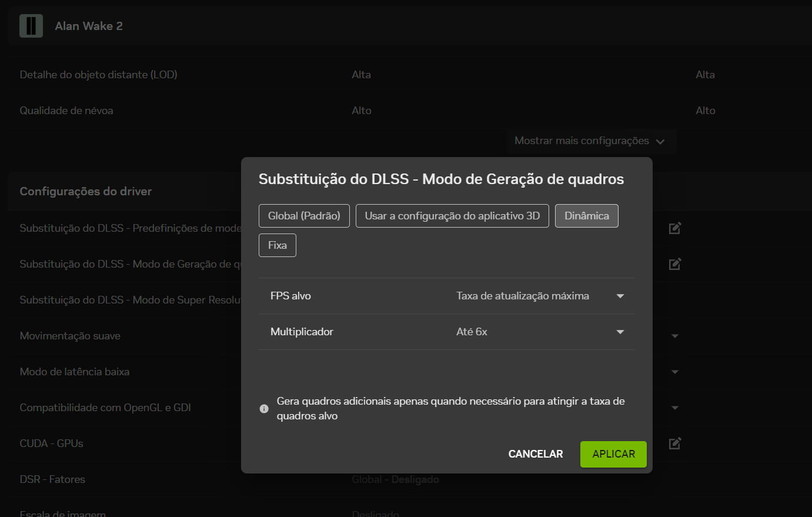Select the Dinâmica option

(586, 215)
